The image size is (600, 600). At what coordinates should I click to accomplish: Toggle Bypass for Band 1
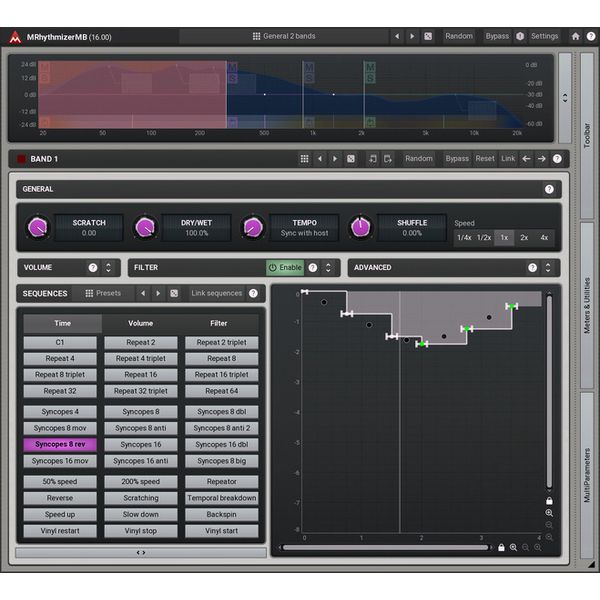coord(457,159)
